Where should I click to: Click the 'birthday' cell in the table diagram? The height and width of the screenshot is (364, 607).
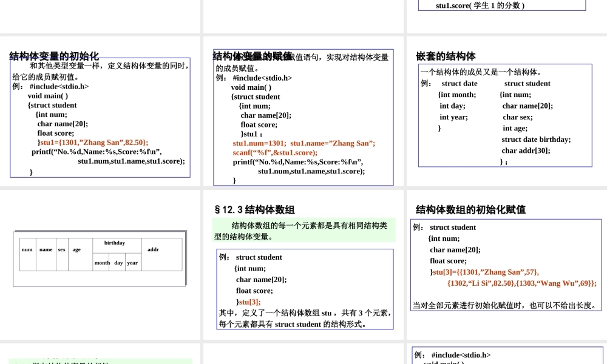point(117,245)
